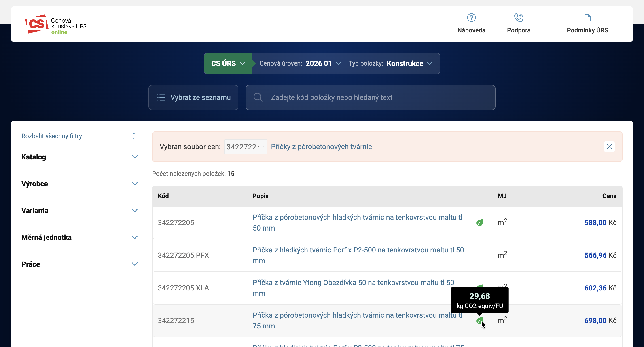Open Příčky z pórobetonových tvárnic link

tap(321, 147)
